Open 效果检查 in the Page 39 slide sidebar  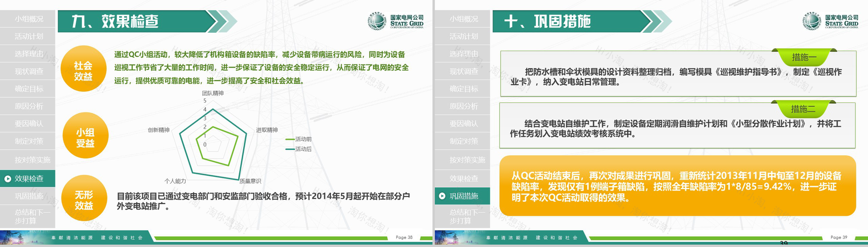462,178
